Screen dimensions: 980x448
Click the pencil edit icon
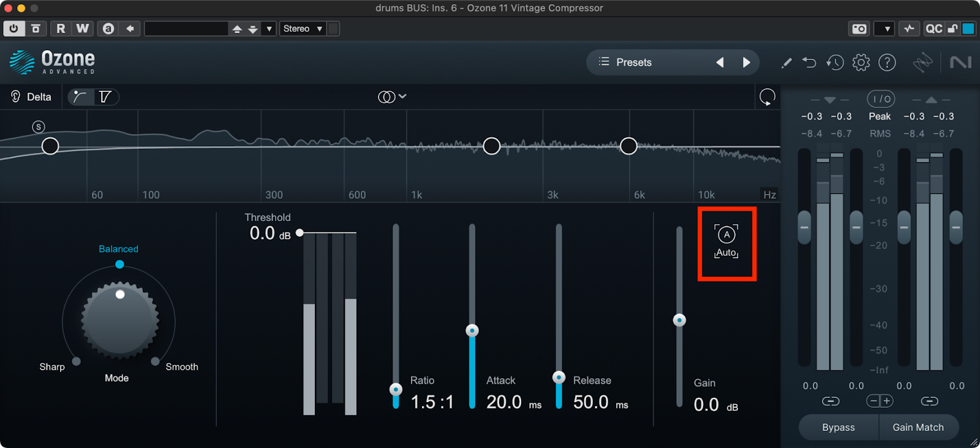click(x=786, y=62)
